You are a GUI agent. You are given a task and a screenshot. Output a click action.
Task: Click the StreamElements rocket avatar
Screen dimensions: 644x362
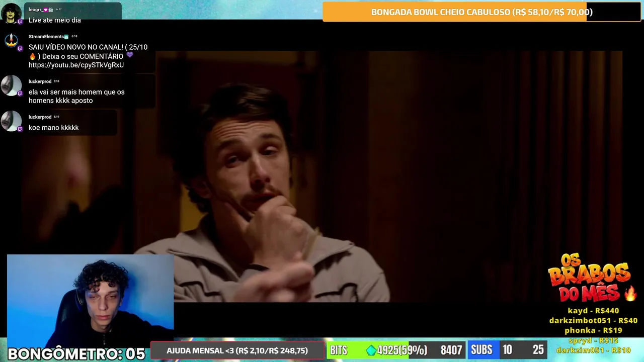11,41
